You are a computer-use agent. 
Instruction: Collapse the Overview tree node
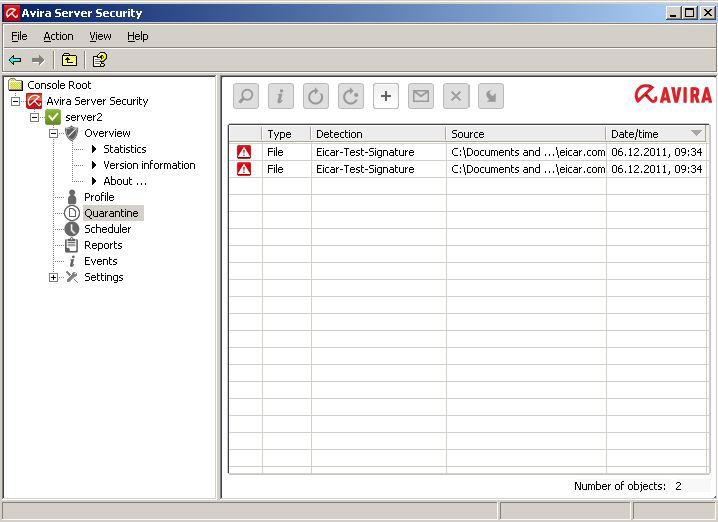[x=54, y=133]
